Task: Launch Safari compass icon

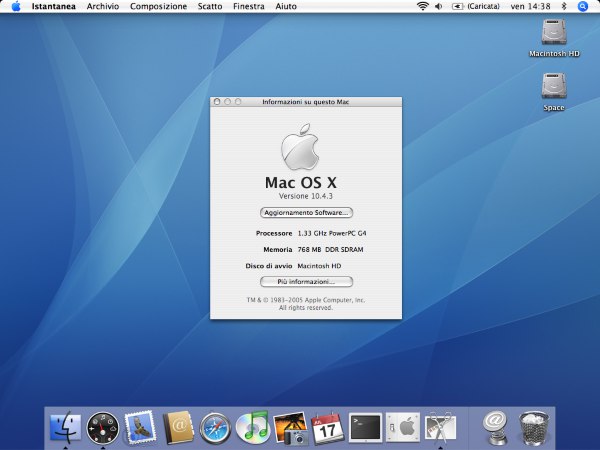Action: click(215, 428)
